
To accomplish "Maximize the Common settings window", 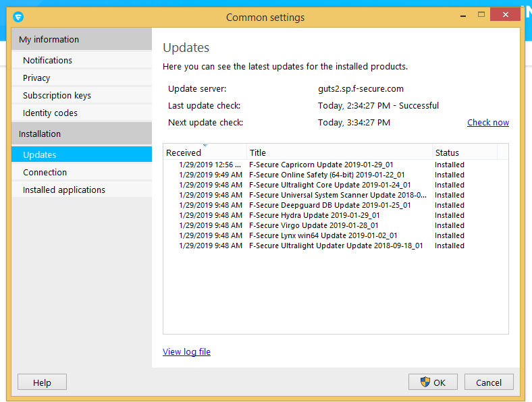I will coord(481,14).
